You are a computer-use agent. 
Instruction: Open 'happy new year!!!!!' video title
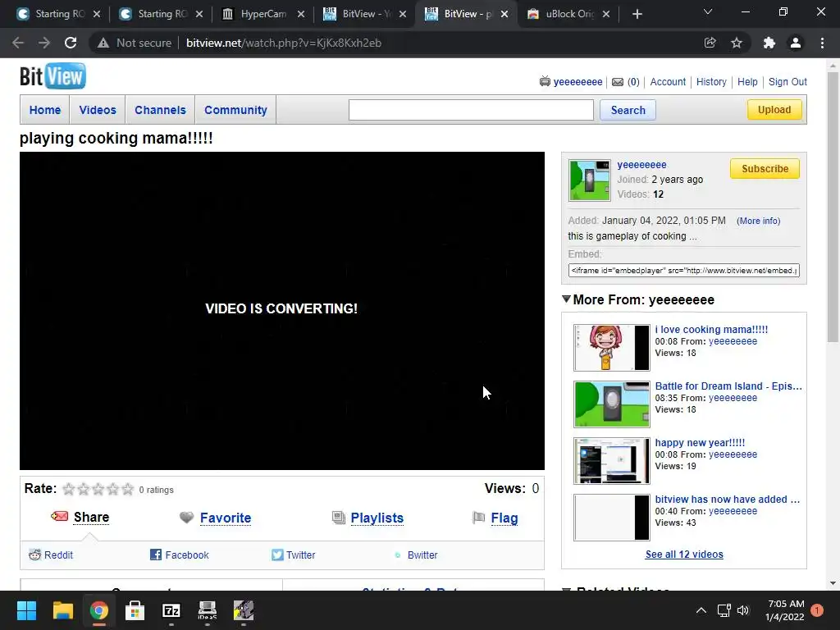[700, 442]
